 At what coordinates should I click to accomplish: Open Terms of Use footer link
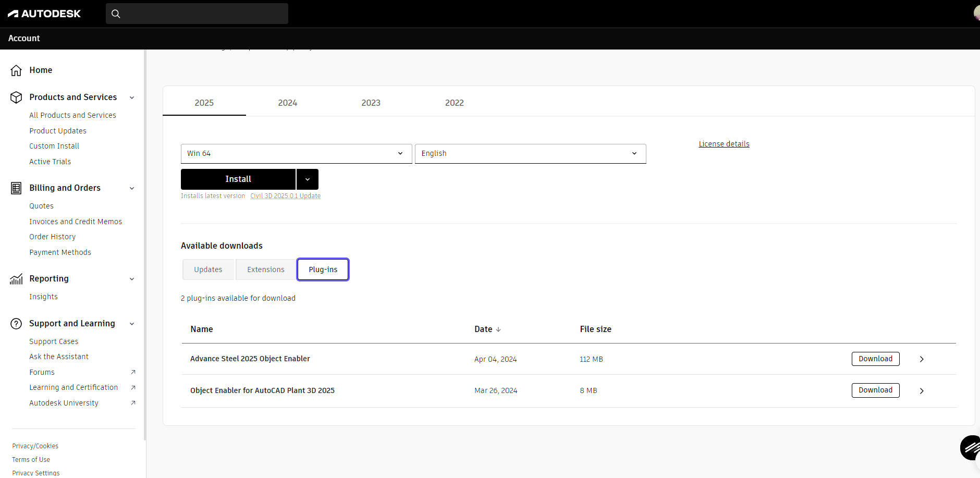click(31, 460)
